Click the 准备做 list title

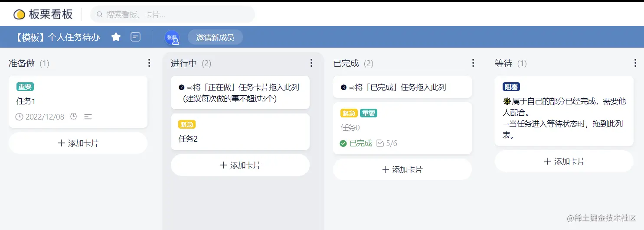pos(22,63)
